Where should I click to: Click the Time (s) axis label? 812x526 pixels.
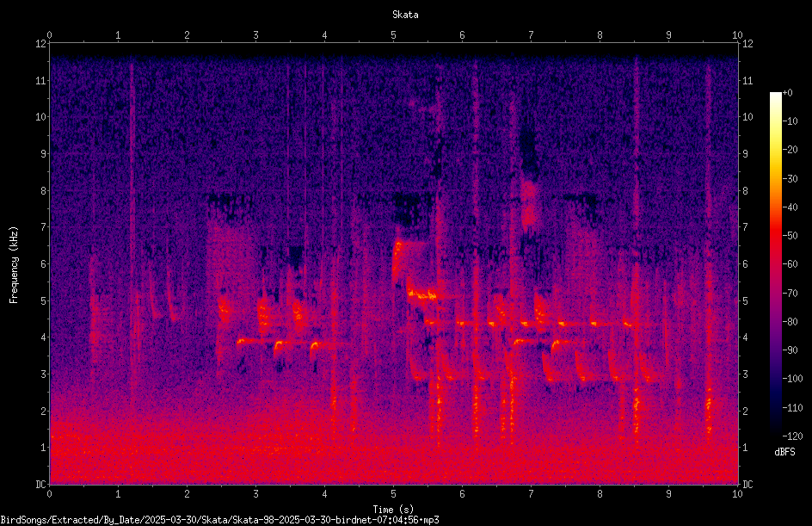click(x=393, y=510)
